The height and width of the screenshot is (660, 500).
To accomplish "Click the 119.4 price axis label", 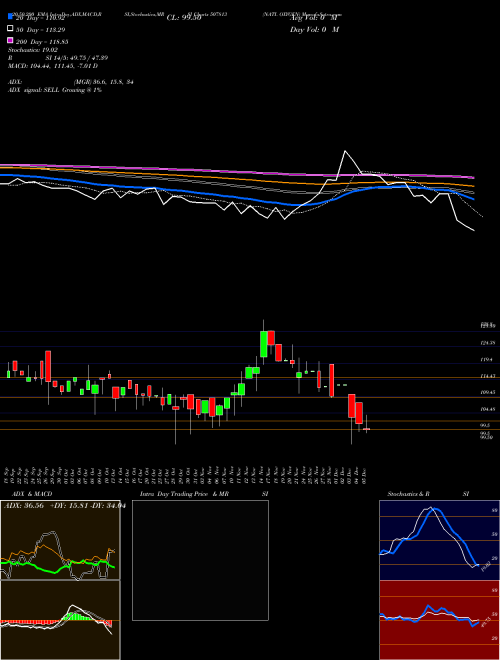I will click(x=489, y=360).
